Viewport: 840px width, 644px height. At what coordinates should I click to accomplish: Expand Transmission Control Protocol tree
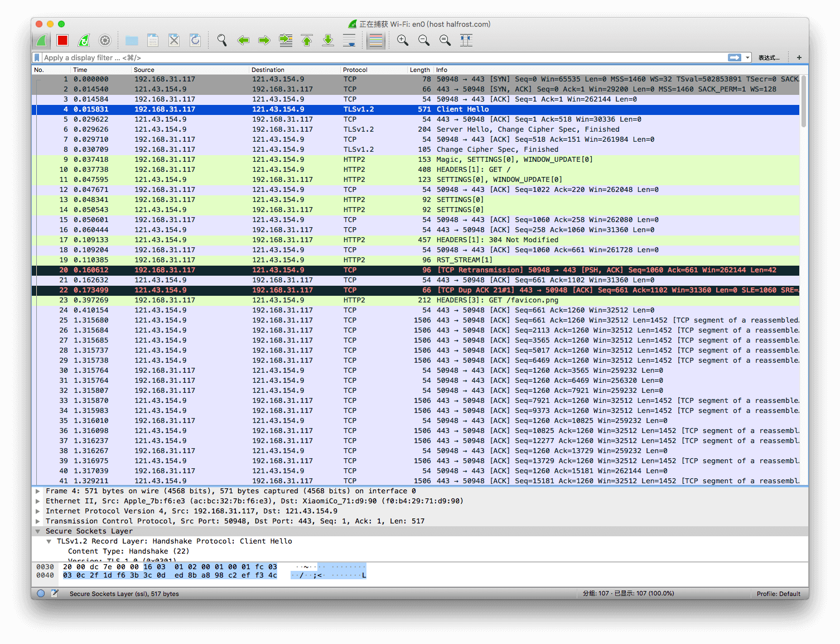coord(37,521)
